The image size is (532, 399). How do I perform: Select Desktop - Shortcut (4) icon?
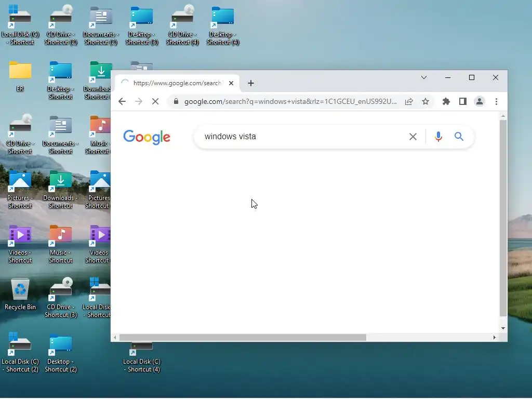[222, 25]
